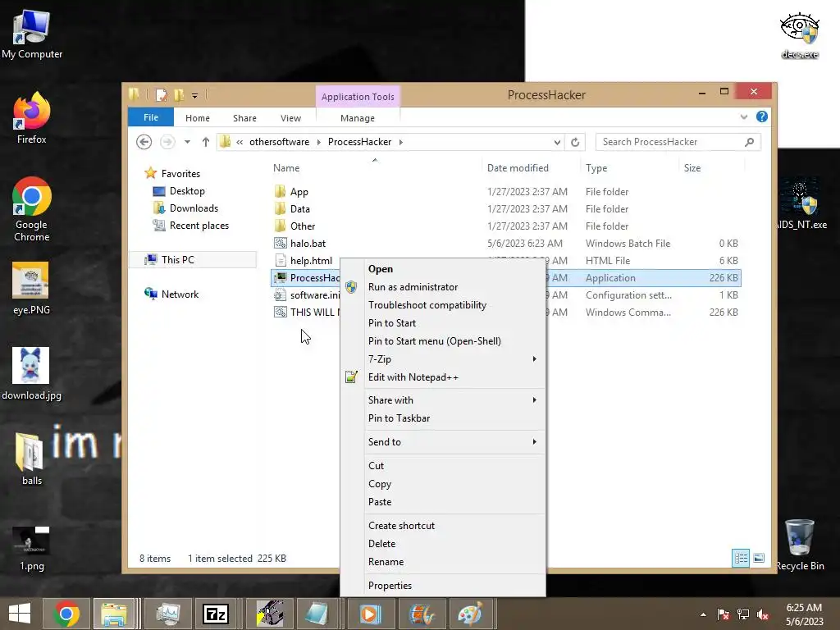The height and width of the screenshot is (630, 840).
Task: Switch to Details view layout icon
Action: tap(741, 558)
